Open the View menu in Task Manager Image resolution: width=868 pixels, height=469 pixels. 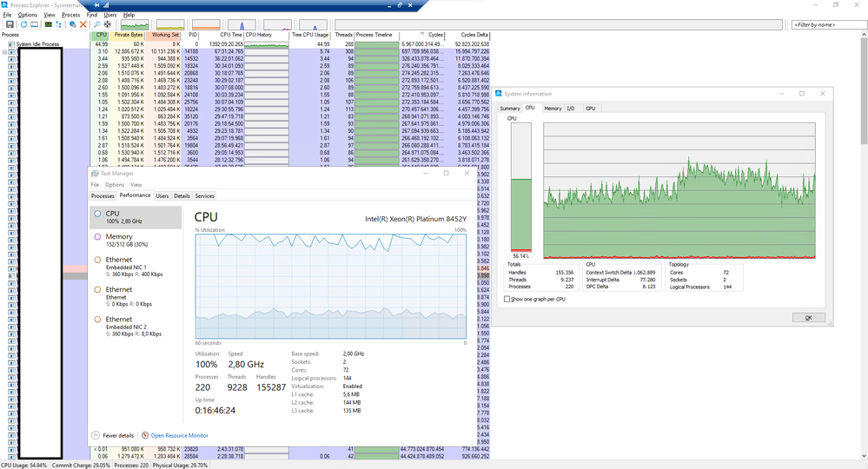[x=136, y=185]
